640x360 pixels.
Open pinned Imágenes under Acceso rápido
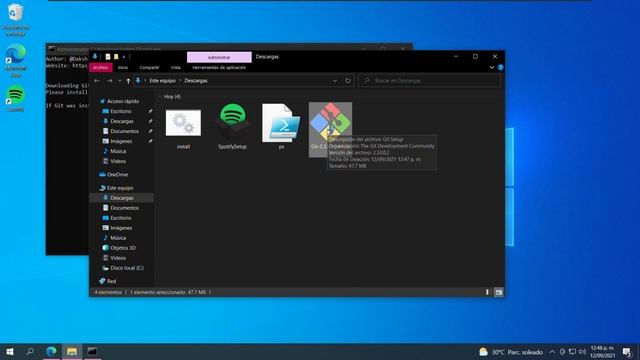click(121, 141)
